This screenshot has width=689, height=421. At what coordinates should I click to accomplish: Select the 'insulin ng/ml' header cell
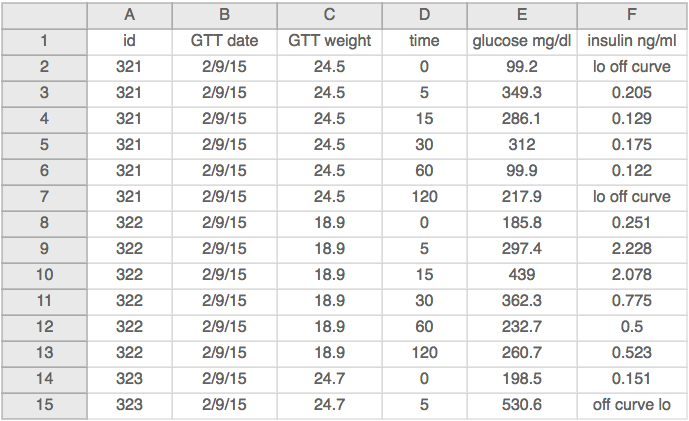click(631, 41)
